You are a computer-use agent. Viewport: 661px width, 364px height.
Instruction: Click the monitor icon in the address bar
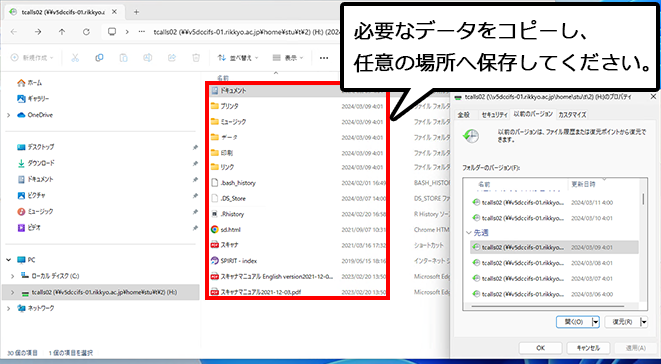(112, 32)
